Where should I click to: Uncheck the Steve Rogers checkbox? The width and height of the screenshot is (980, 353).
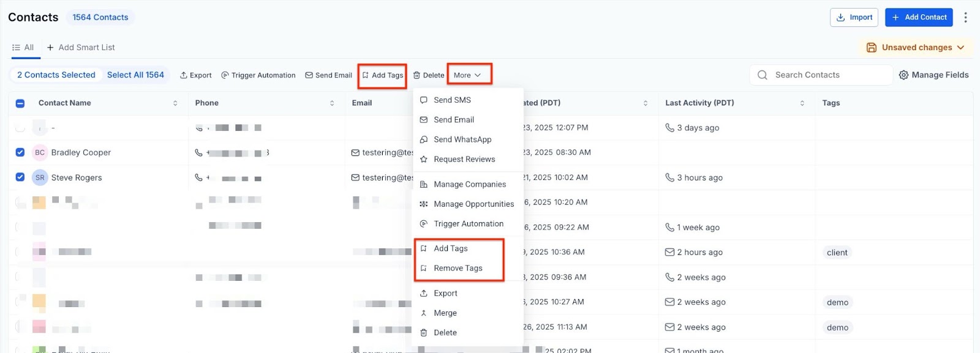[20, 177]
